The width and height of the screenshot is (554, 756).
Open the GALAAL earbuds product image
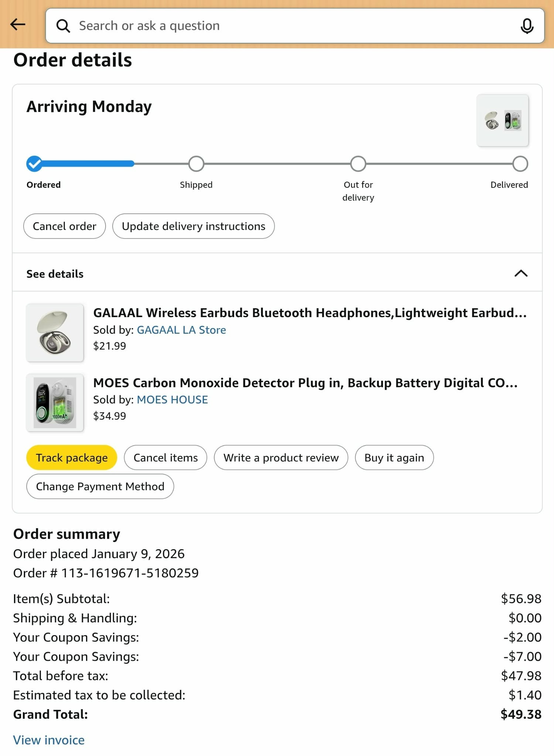coord(55,333)
